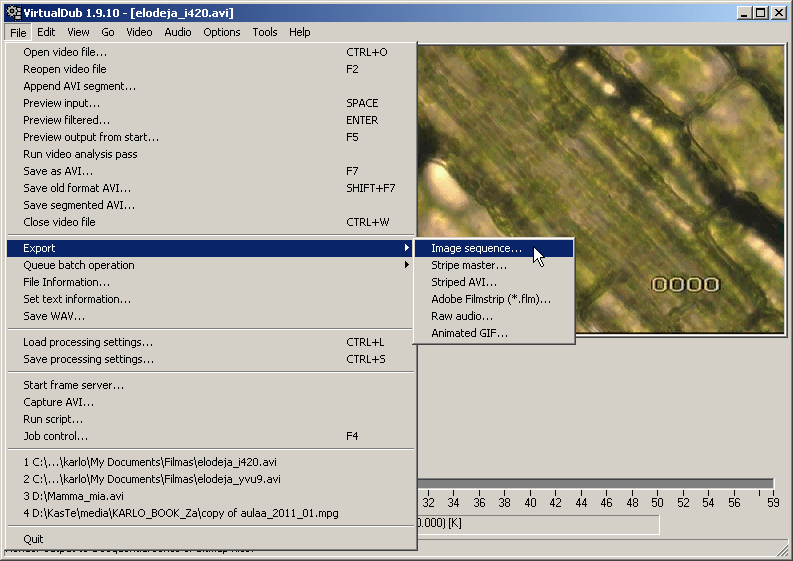
Task: Select Save WAV...
Action: point(211,316)
